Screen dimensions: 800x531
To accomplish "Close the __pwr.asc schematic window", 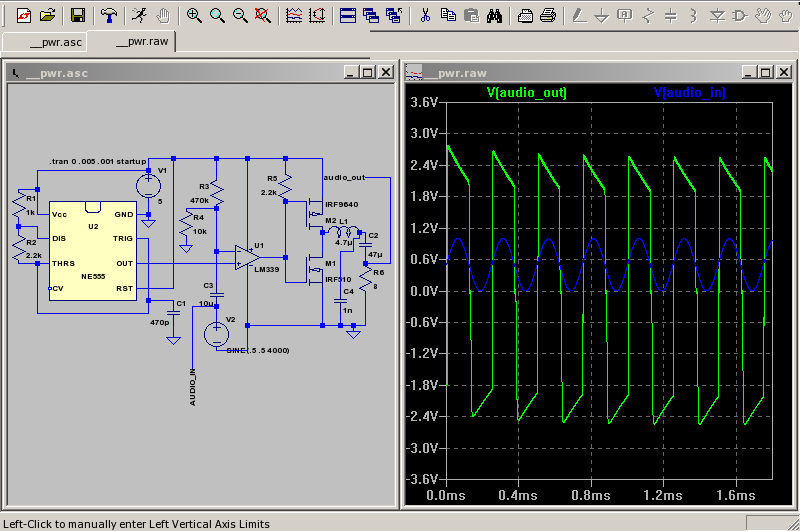I will pos(387,72).
